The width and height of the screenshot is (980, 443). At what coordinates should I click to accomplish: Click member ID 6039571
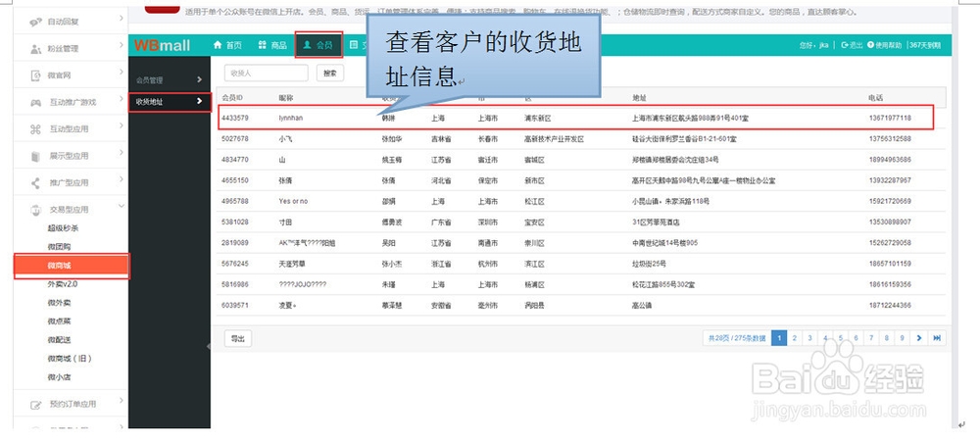235,306
